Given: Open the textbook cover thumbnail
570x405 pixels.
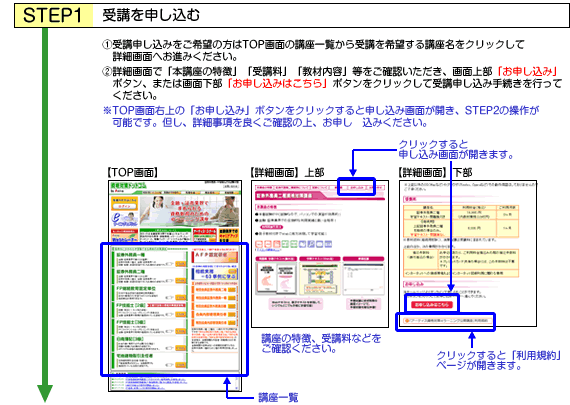Looking at the screenshot, I should point(276,278).
